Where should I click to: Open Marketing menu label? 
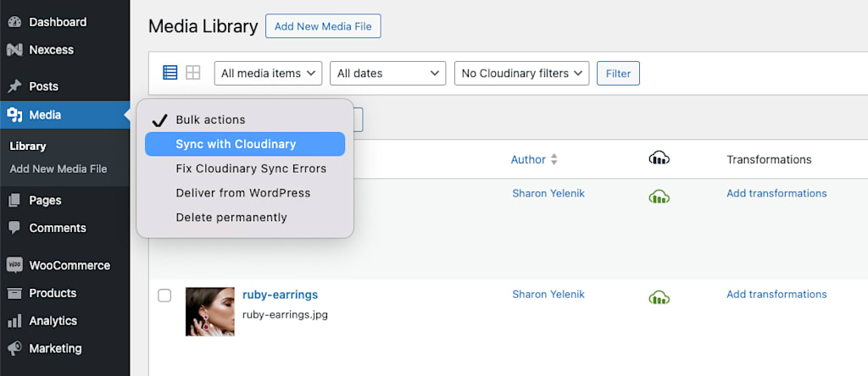point(55,348)
